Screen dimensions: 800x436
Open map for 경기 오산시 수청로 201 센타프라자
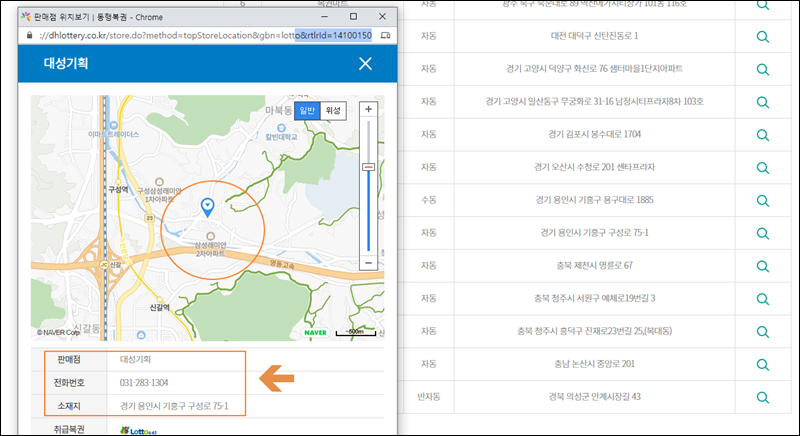coord(763,167)
